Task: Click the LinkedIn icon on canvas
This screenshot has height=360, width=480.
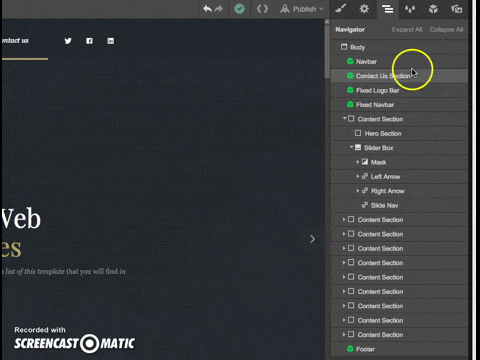Action: click(x=111, y=41)
